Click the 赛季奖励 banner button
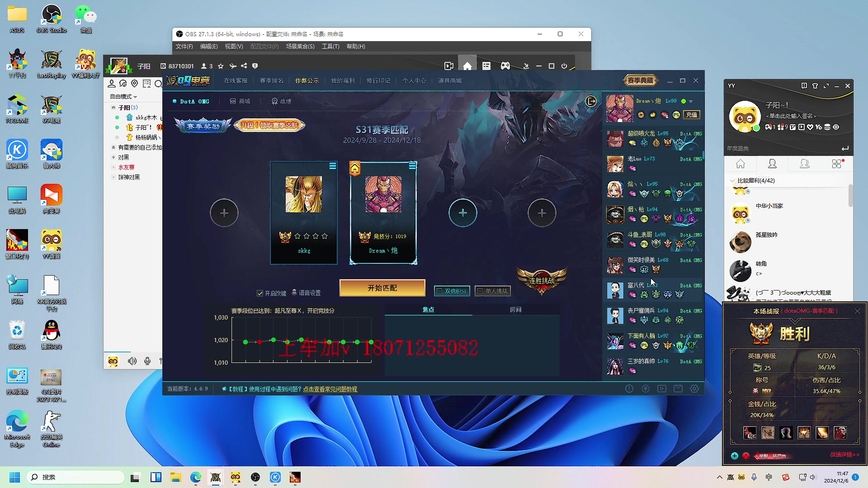 pyautogui.click(x=203, y=126)
